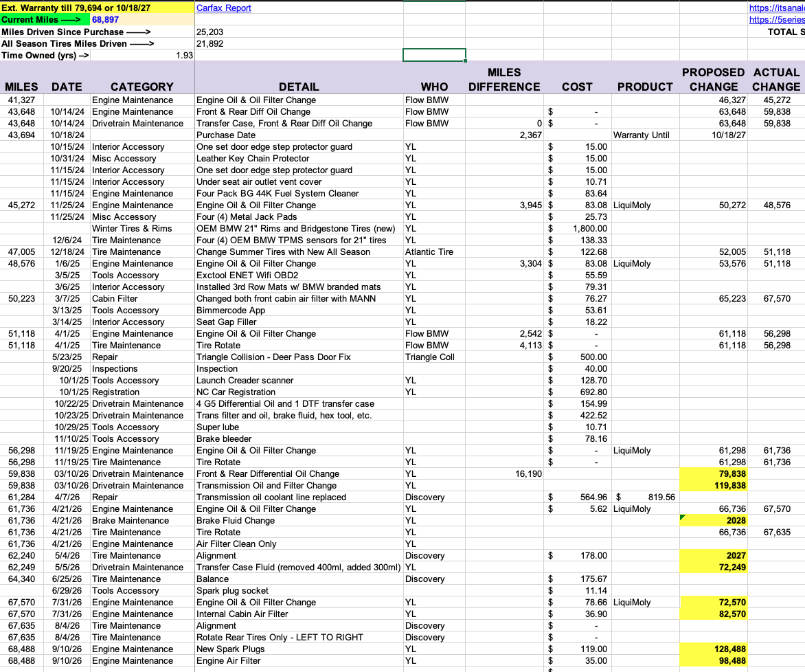Open the link starting with https://itsanal
Image resolution: width=805 pixels, height=672 pixels.
(777, 8)
